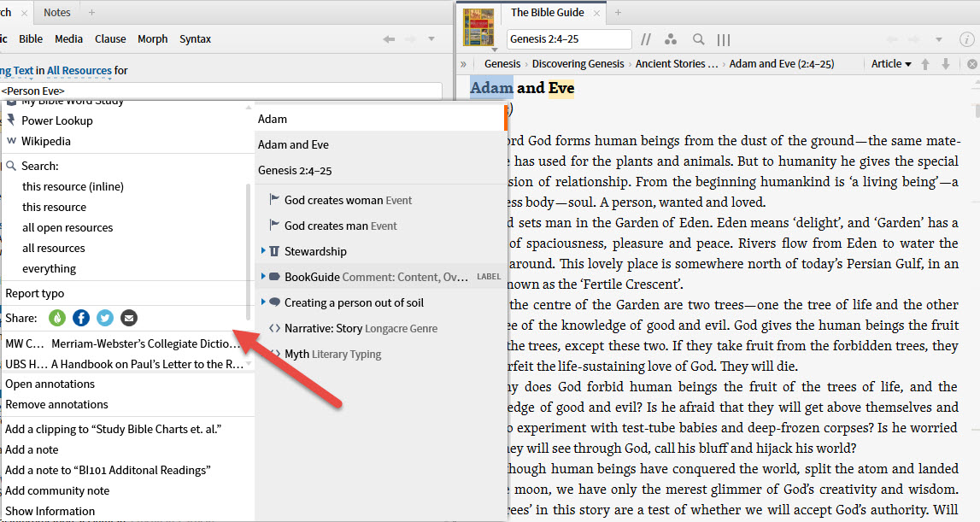
Task: Open Bible Guide history dropdown arrow
Action: 939,39
